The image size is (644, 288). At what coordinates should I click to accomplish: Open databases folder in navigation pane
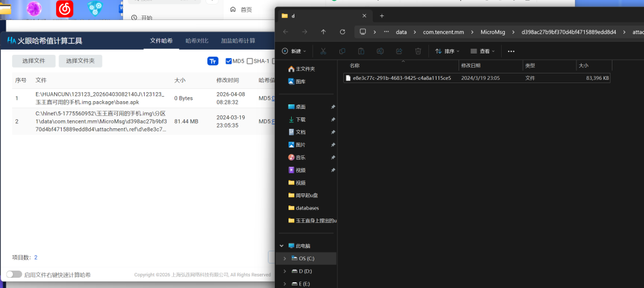pyautogui.click(x=307, y=207)
